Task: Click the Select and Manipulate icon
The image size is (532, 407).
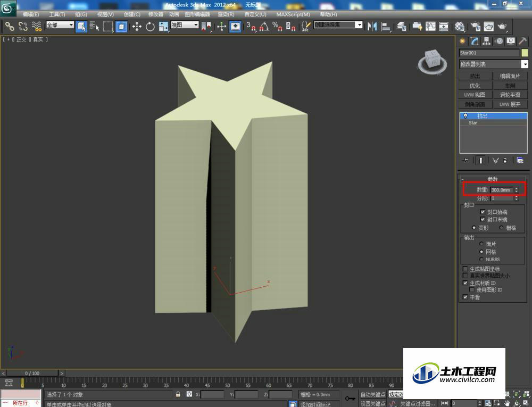Action: point(221,27)
